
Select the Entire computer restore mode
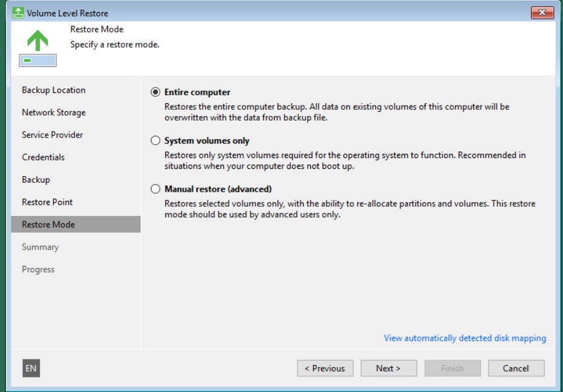pos(156,92)
